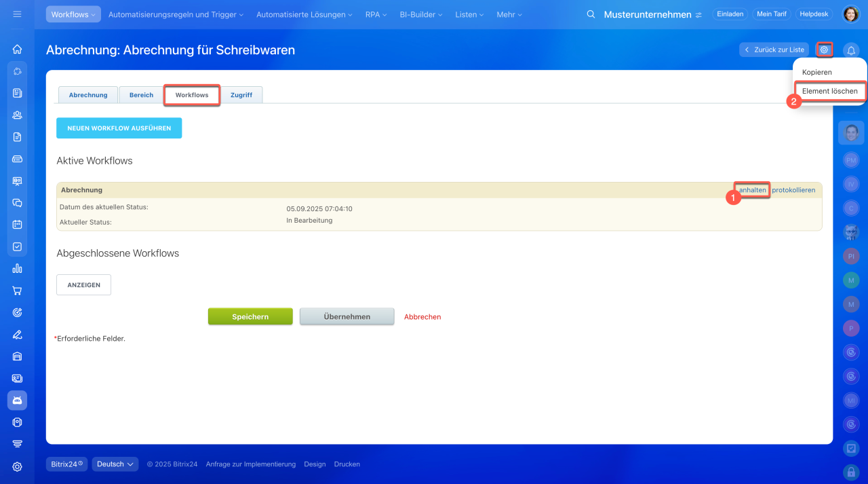Open the bar chart analytics icon in sidebar
Viewport: 868px width, 484px height.
[x=17, y=268]
